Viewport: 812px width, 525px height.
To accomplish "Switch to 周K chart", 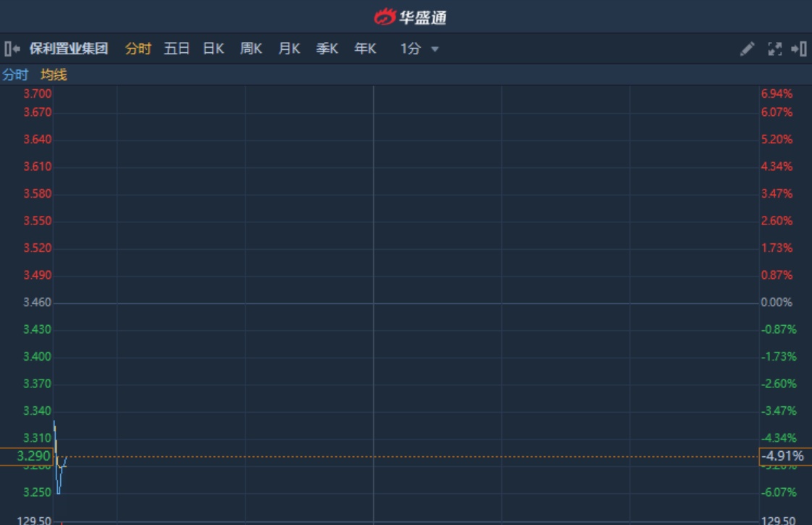I will [251, 49].
